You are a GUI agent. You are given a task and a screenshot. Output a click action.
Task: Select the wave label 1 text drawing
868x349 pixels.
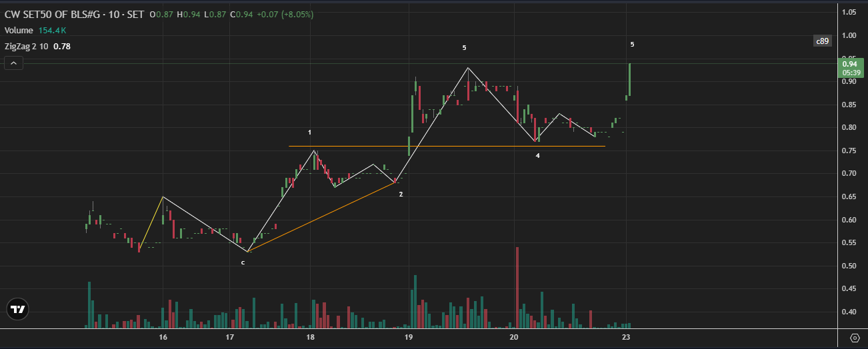(310, 133)
